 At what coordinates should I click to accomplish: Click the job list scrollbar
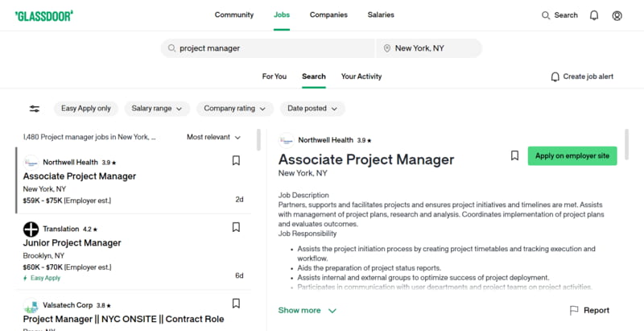(258, 140)
